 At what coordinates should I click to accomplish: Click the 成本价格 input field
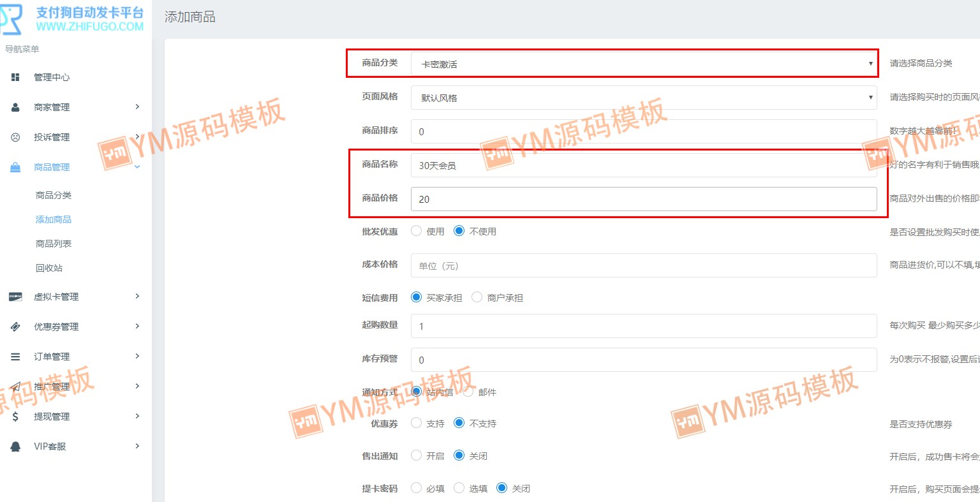click(x=644, y=265)
